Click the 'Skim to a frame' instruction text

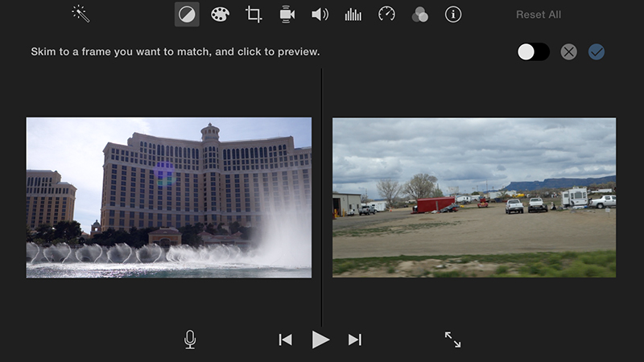point(175,51)
